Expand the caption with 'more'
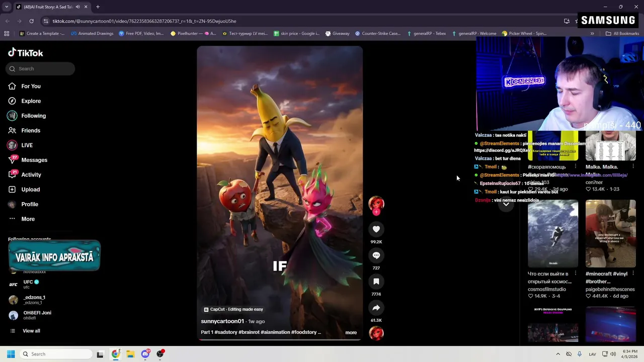 (x=351, y=332)
